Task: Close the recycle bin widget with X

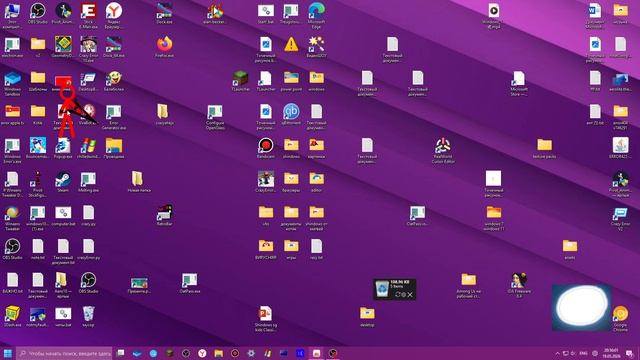Action: 410,295
